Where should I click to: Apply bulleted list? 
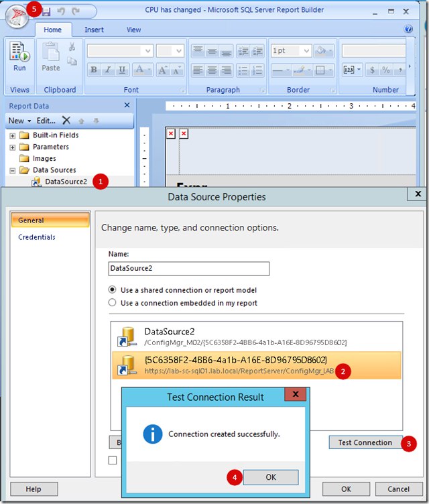pos(243,70)
